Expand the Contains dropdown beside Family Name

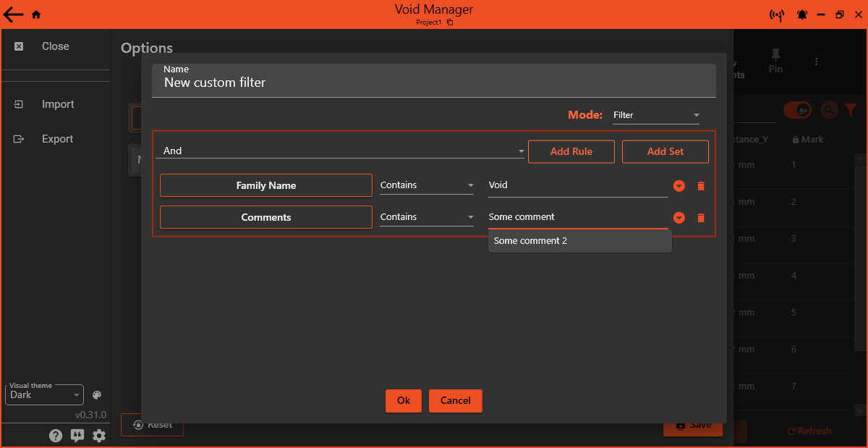coord(427,185)
